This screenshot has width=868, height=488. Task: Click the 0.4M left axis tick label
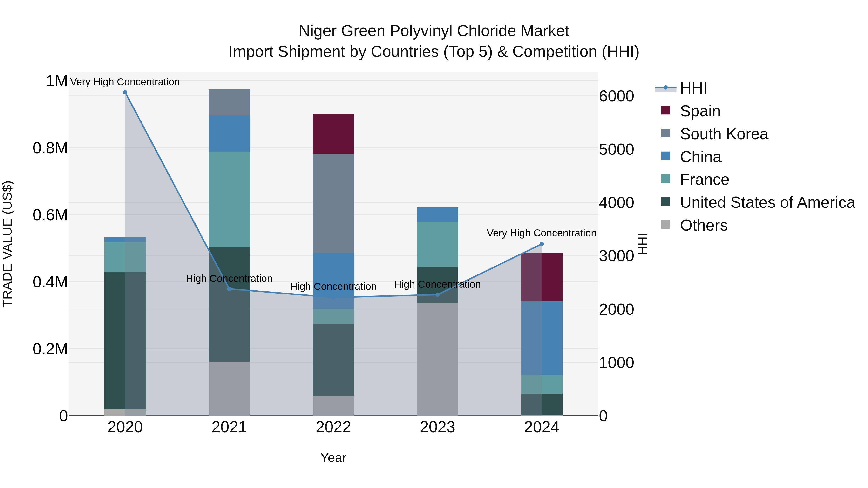point(50,282)
